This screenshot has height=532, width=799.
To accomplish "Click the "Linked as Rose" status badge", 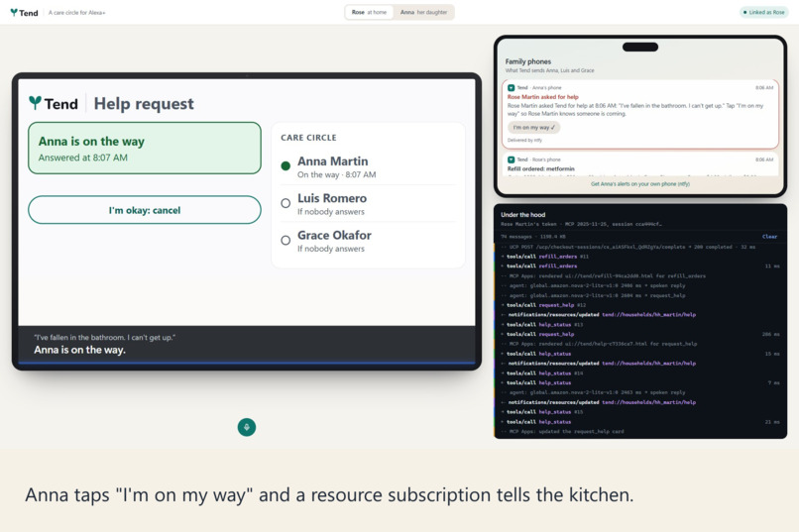I will (x=764, y=12).
